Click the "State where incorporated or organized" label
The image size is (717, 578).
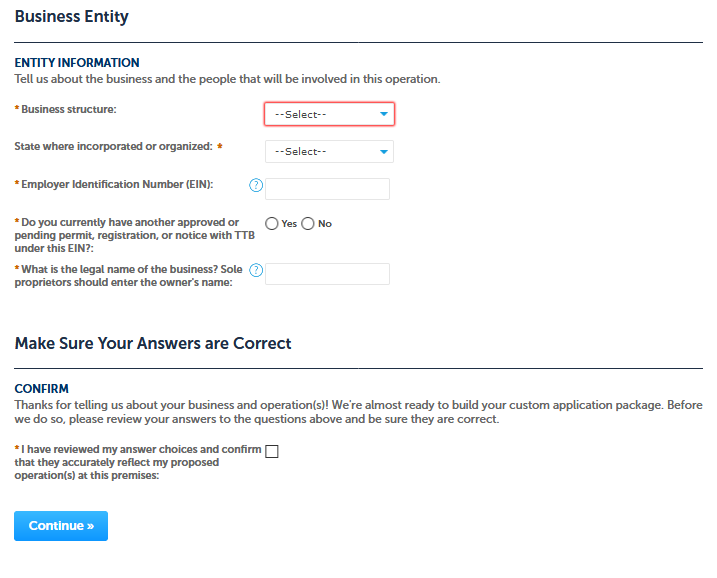tap(113, 146)
